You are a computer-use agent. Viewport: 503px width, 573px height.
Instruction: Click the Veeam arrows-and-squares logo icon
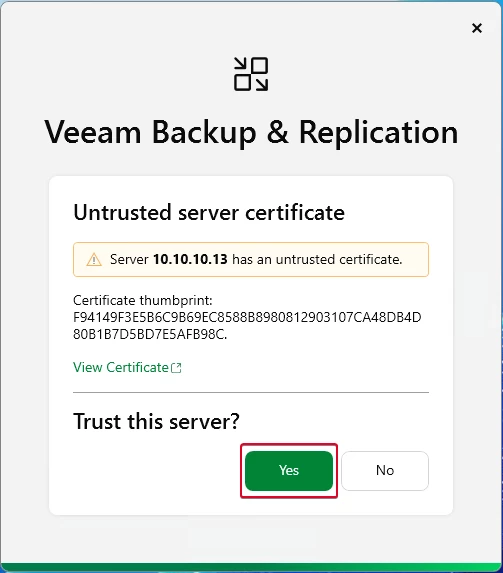pyautogui.click(x=251, y=74)
